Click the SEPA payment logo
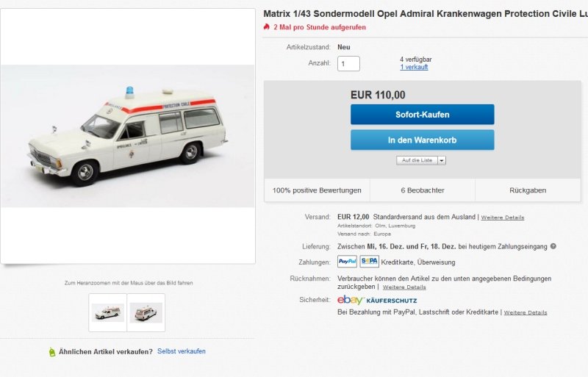 (x=369, y=262)
